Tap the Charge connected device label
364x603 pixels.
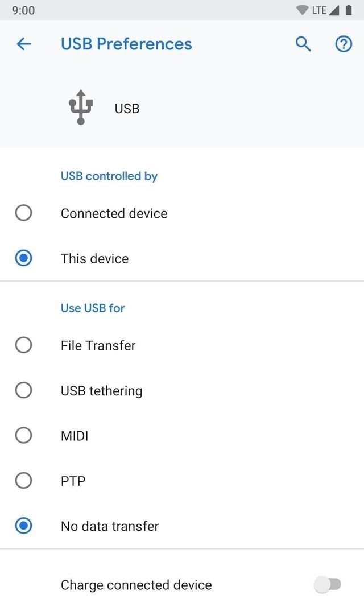(x=136, y=585)
